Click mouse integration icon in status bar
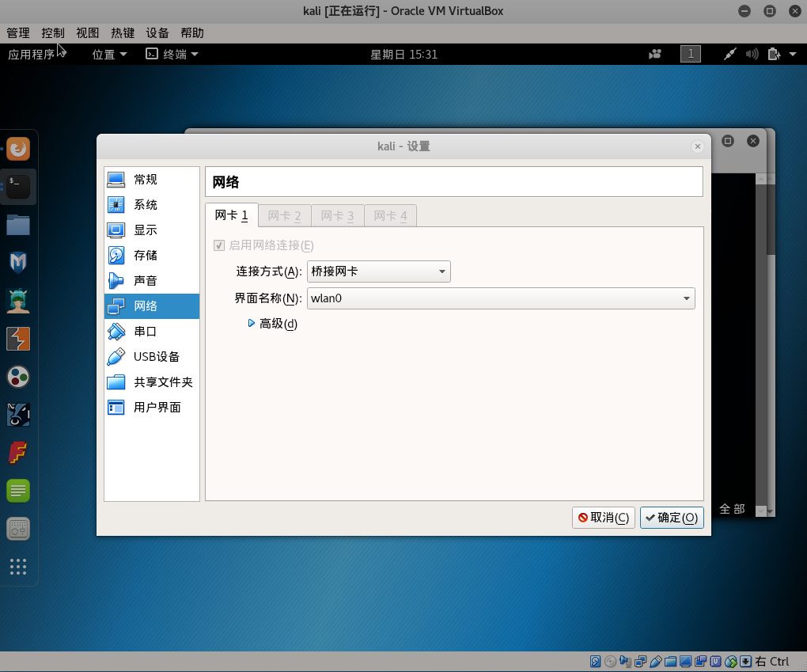The height and width of the screenshot is (672, 807). click(731, 662)
